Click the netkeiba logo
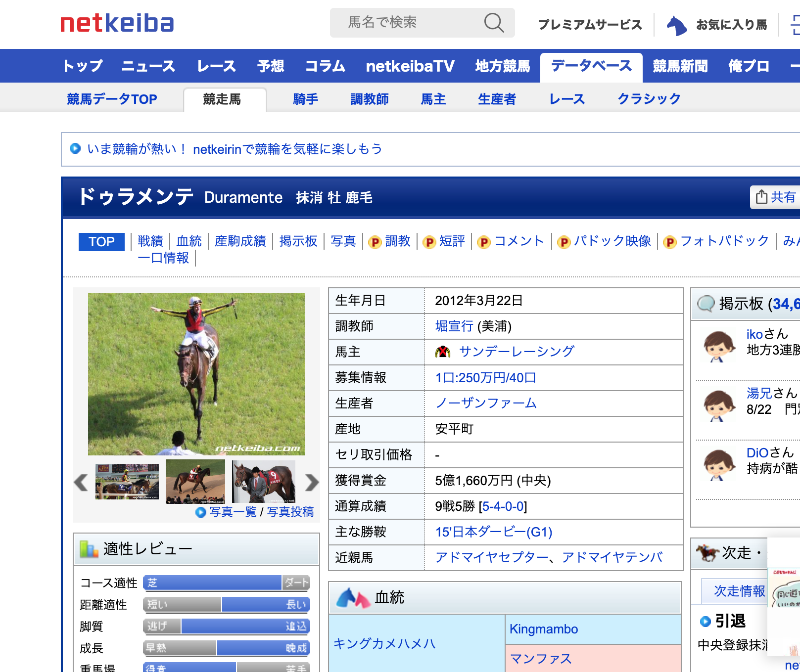Screen dimensions: 800x672 click(117, 23)
